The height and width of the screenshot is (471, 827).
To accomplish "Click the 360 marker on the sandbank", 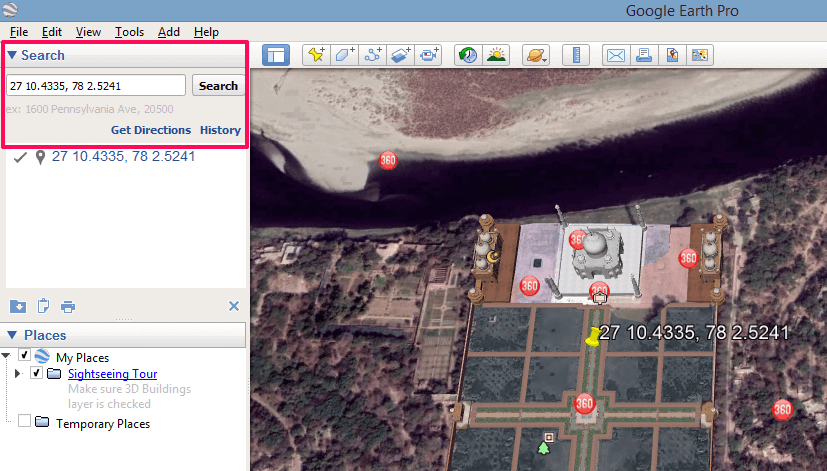I will (388, 160).
